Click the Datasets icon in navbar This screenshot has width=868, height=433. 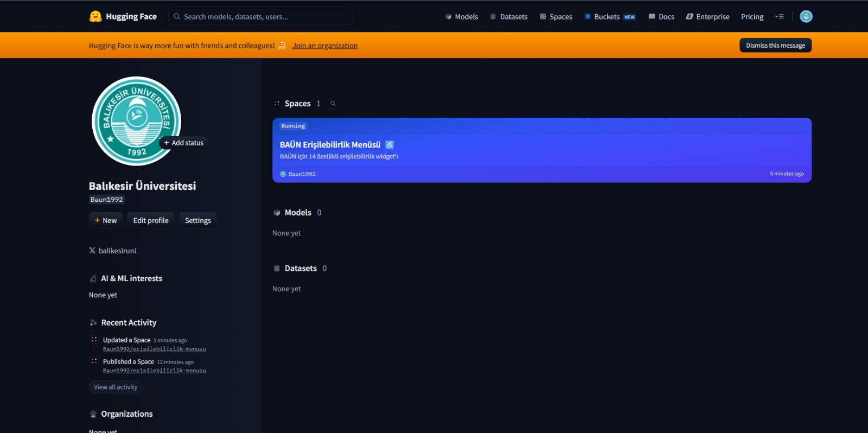(493, 17)
